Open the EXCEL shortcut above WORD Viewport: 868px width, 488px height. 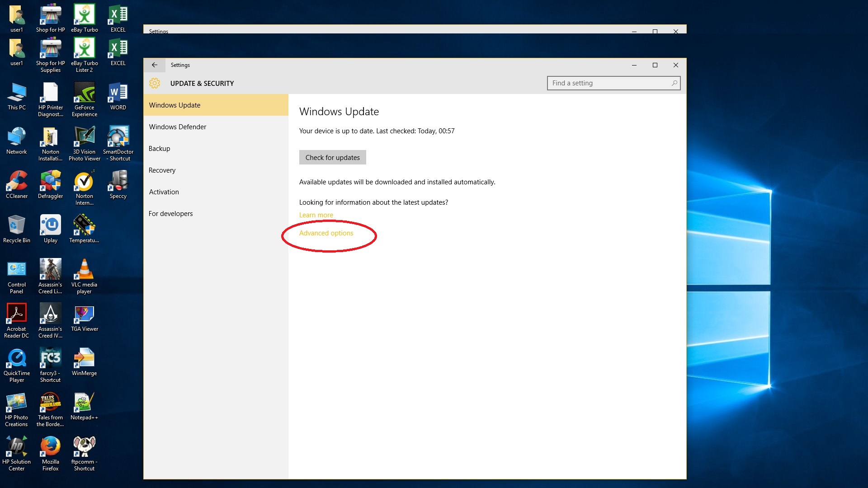tap(118, 52)
